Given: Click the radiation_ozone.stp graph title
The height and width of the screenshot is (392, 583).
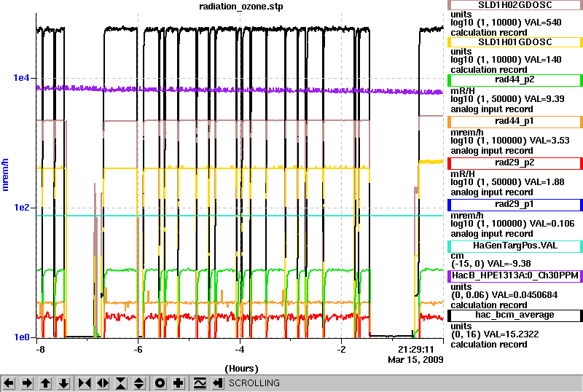Looking at the screenshot, I should click(241, 7).
